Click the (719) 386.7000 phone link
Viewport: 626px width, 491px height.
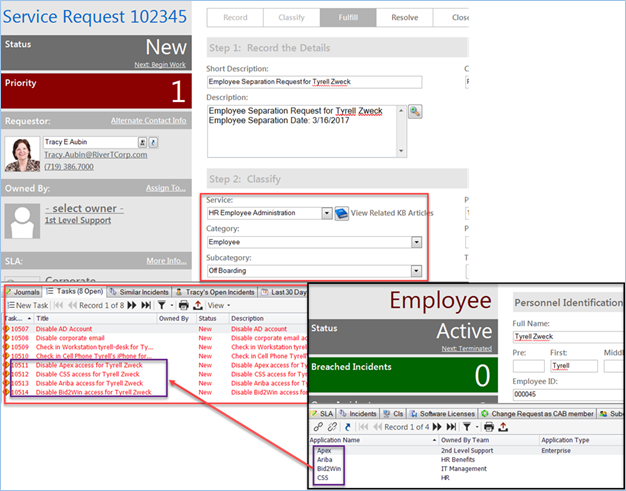pyautogui.click(x=69, y=166)
